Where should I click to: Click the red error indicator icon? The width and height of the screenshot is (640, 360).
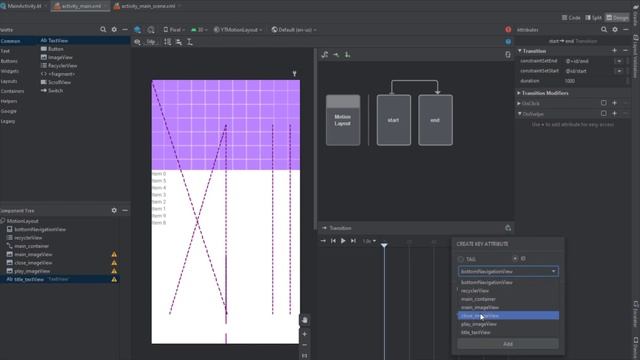(x=508, y=29)
